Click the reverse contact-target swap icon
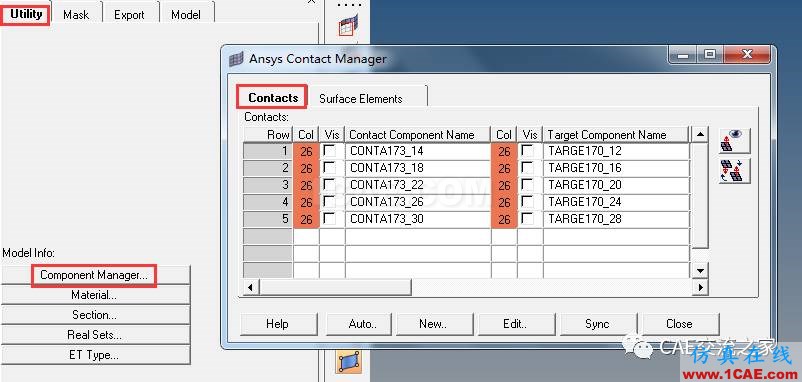 pyautogui.click(x=734, y=171)
